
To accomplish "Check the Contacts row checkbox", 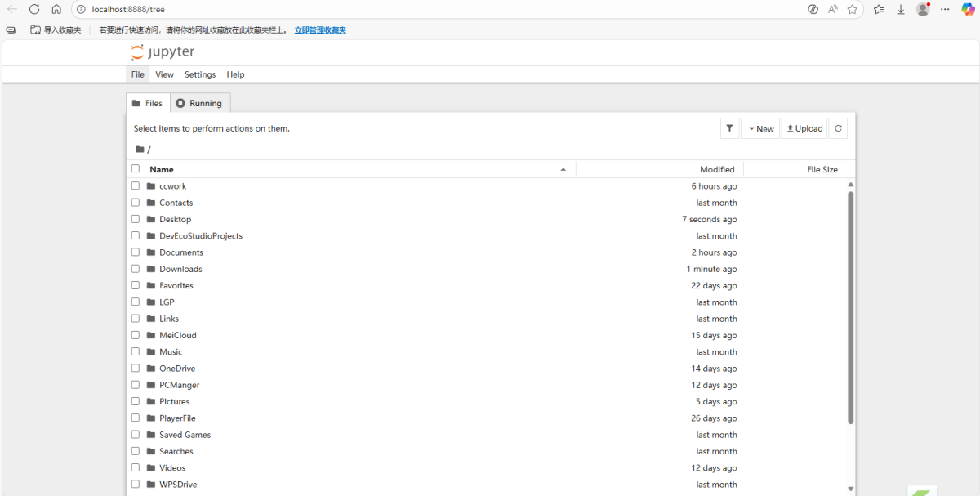I will 136,203.
